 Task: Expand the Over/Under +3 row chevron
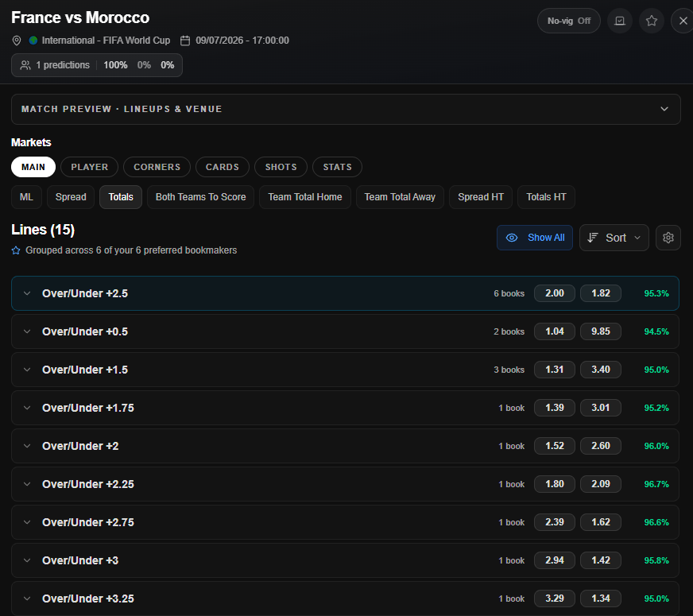pyautogui.click(x=27, y=560)
